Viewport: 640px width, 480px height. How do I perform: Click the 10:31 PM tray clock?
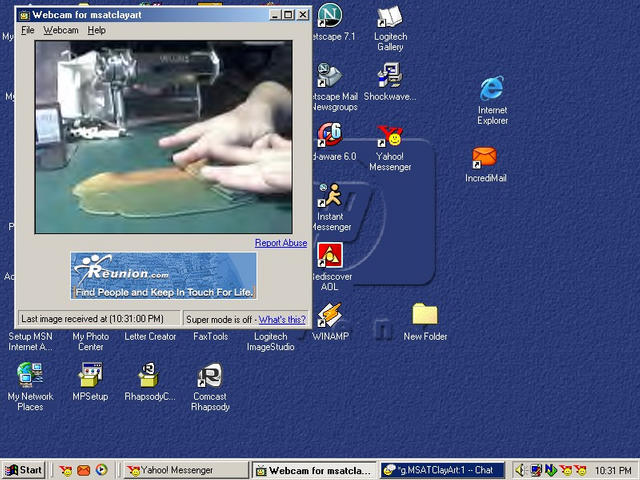(613, 471)
